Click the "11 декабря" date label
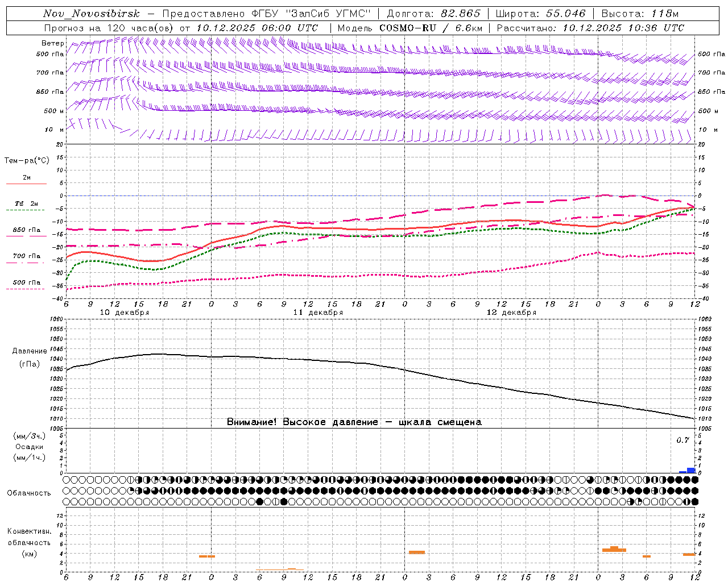Viewport: 728px width, 582px height. 318,313
